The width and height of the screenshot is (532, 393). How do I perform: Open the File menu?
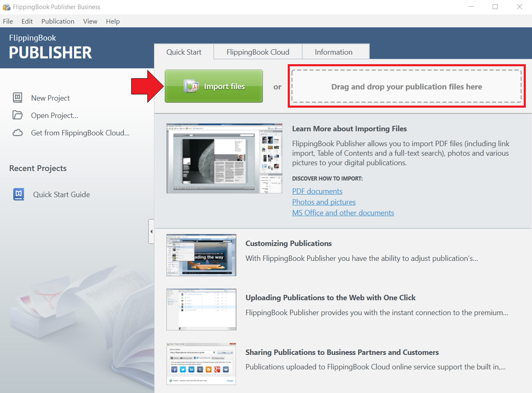[8, 21]
